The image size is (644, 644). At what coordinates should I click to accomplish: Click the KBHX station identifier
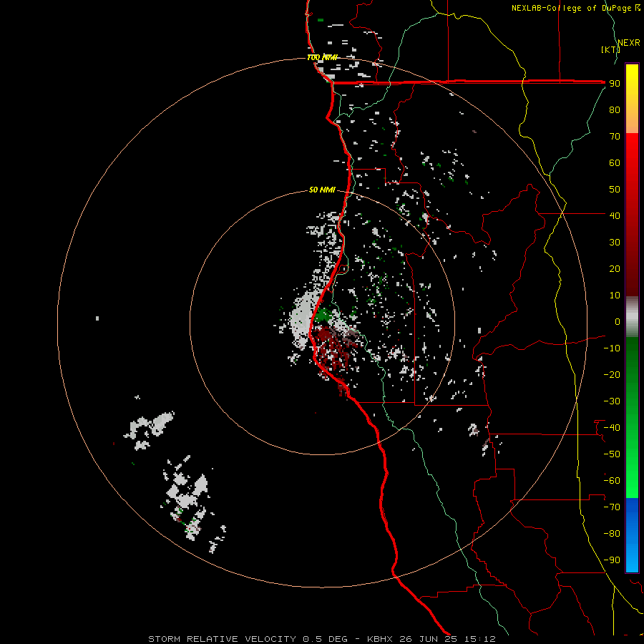[380, 639]
